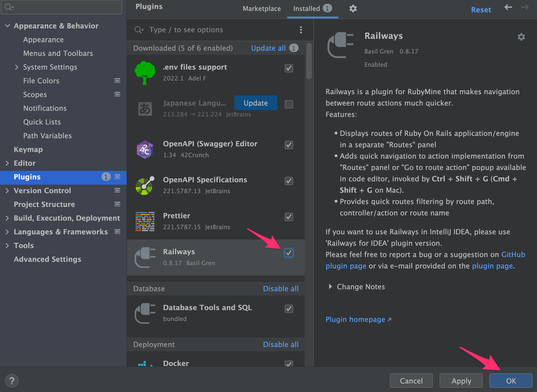Click the Database Tools and SQL plug icon
Viewport: 537px width, 392px height.
point(145,313)
